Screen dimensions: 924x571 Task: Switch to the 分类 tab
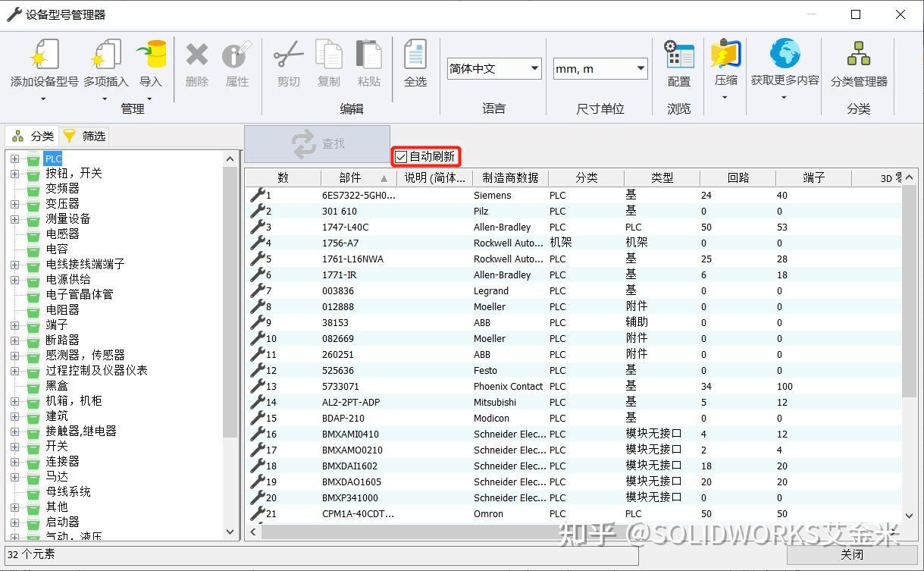(33, 136)
